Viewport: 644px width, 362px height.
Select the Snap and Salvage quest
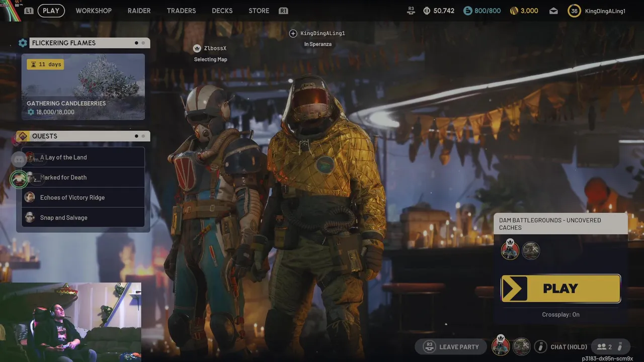point(83,218)
